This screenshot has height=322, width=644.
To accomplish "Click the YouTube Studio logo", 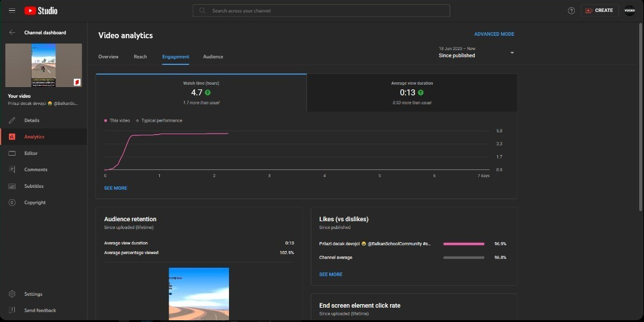I will point(41,11).
